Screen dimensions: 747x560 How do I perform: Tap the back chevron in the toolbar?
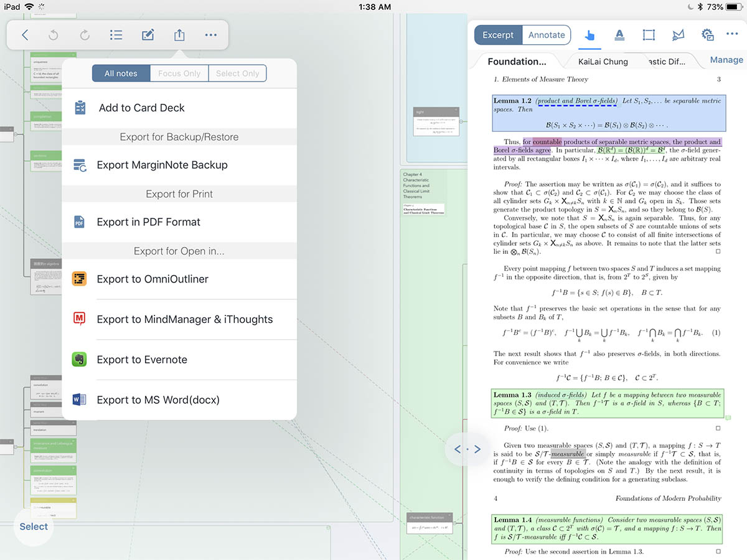coord(25,35)
